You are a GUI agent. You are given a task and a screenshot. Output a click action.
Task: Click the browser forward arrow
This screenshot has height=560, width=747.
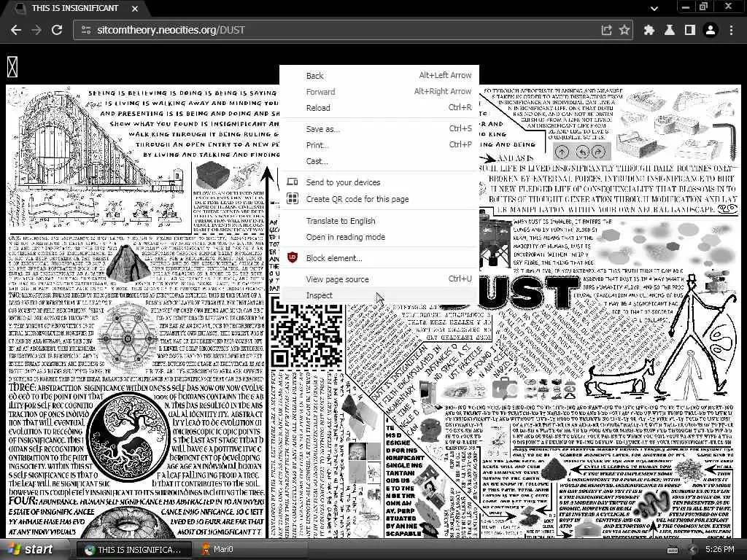pyautogui.click(x=36, y=30)
